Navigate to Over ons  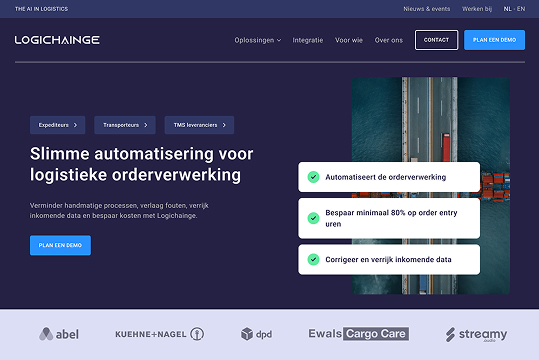(x=388, y=40)
